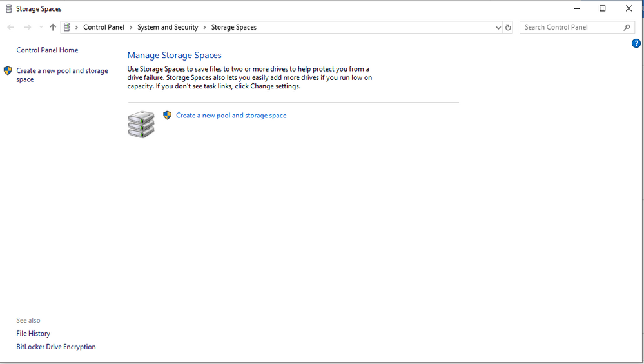644x364 pixels.
Task: Click the Storage Spaces title bar icon
Action: click(x=8, y=9)
